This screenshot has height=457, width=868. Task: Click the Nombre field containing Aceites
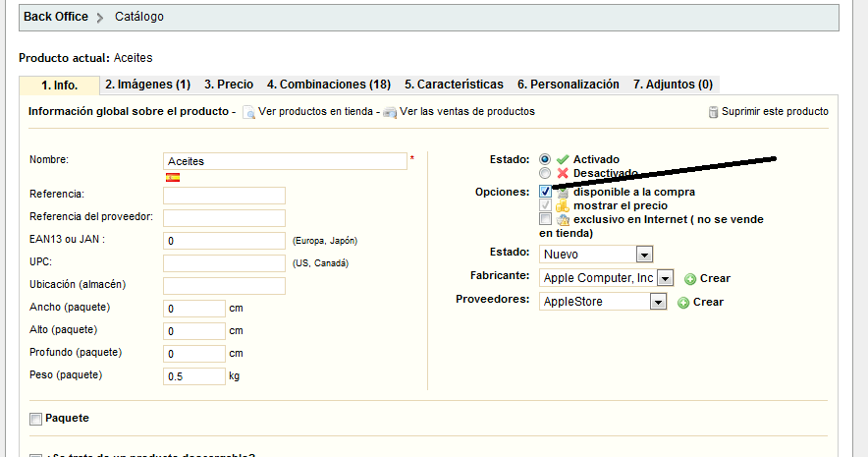pyautogui.click(x=285, y=161)
